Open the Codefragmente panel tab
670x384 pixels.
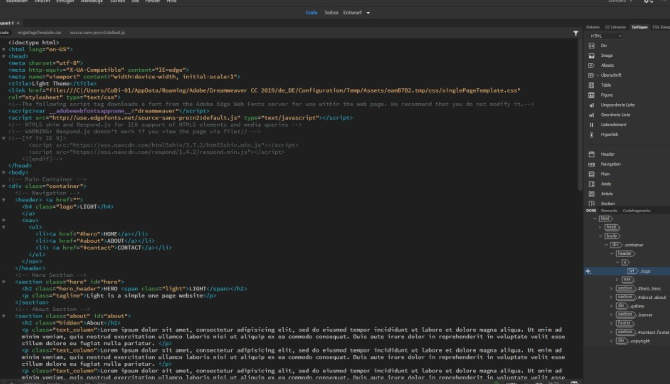[x=636, y=211]
